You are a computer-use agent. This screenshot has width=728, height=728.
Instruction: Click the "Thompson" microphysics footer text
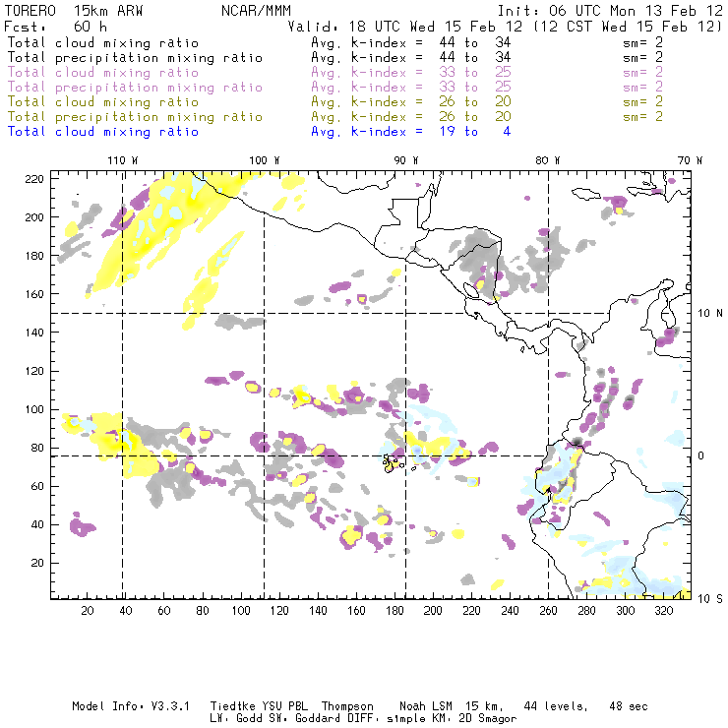[x=347, y=706]
